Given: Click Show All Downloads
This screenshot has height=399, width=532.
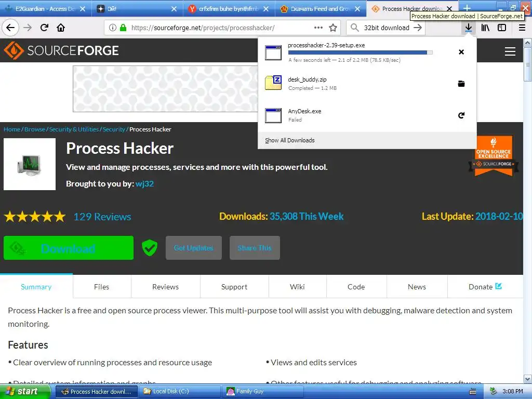Looking at the screenshot, I should coord(290,140).
